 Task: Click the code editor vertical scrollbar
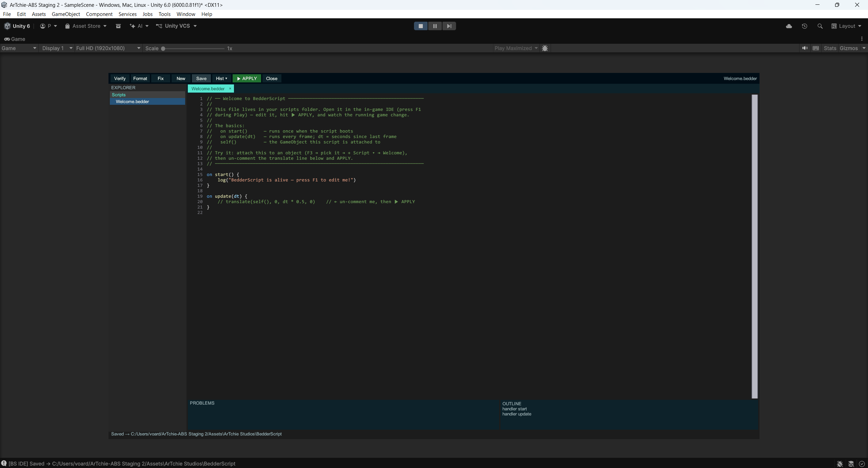click(755, 247)
